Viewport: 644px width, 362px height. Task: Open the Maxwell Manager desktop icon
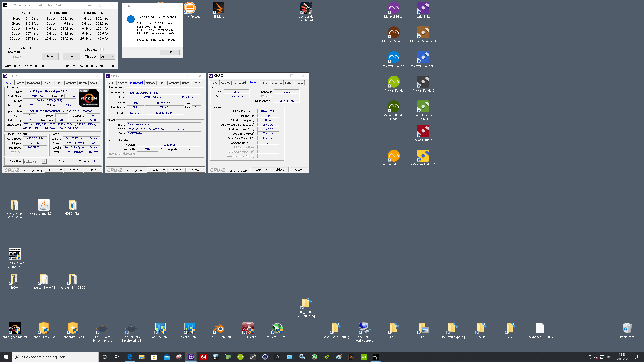394,35
